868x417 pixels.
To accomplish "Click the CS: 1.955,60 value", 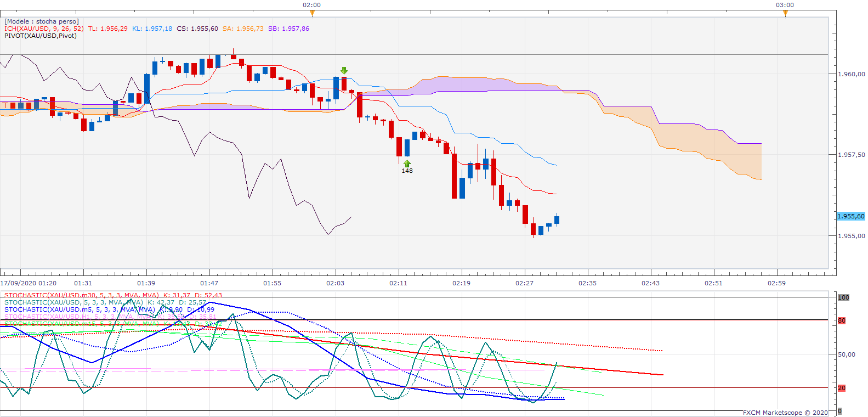I will click(197, 29).
